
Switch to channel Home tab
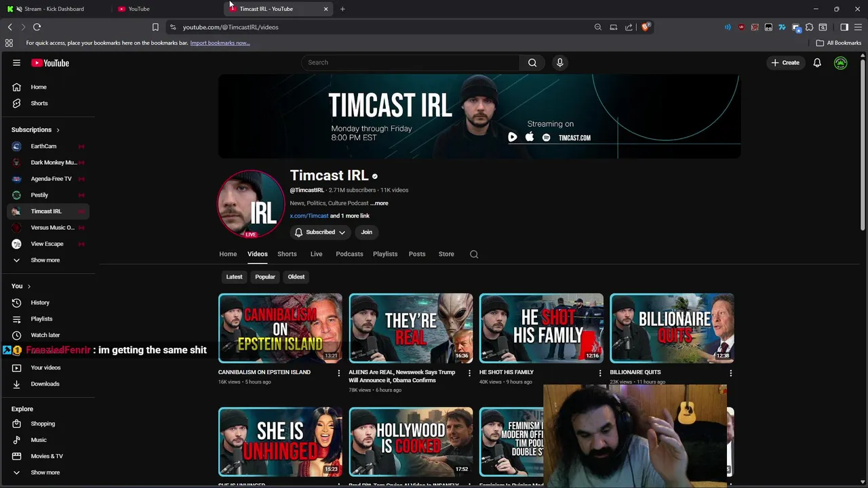(228, 254)
